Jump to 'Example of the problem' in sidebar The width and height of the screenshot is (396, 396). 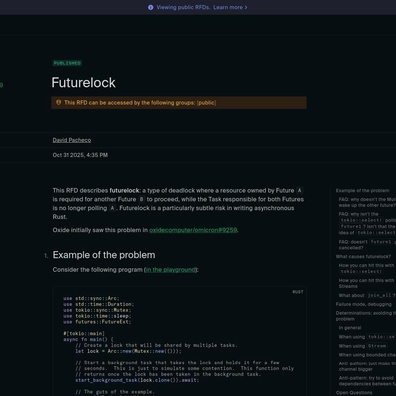(x=362, y=191)
